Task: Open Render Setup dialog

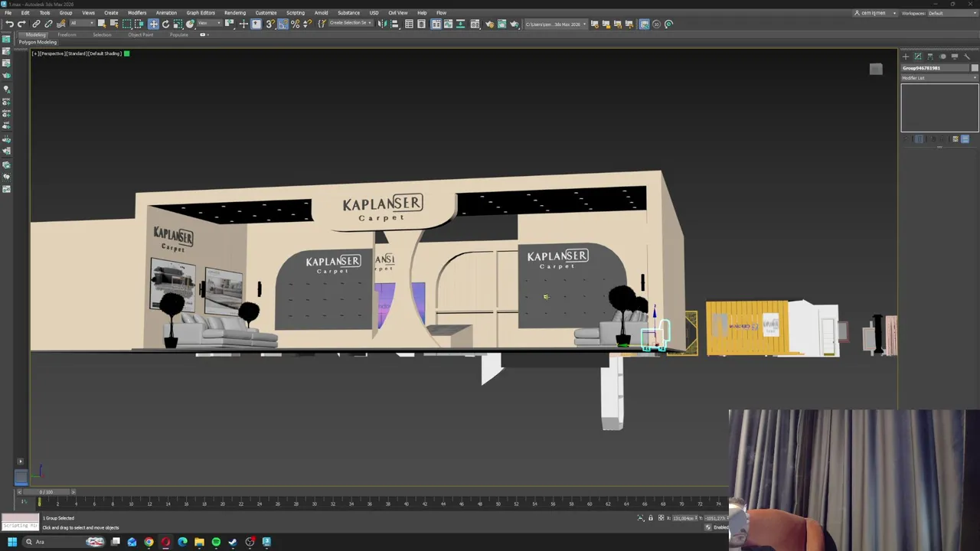Action: 489,24
